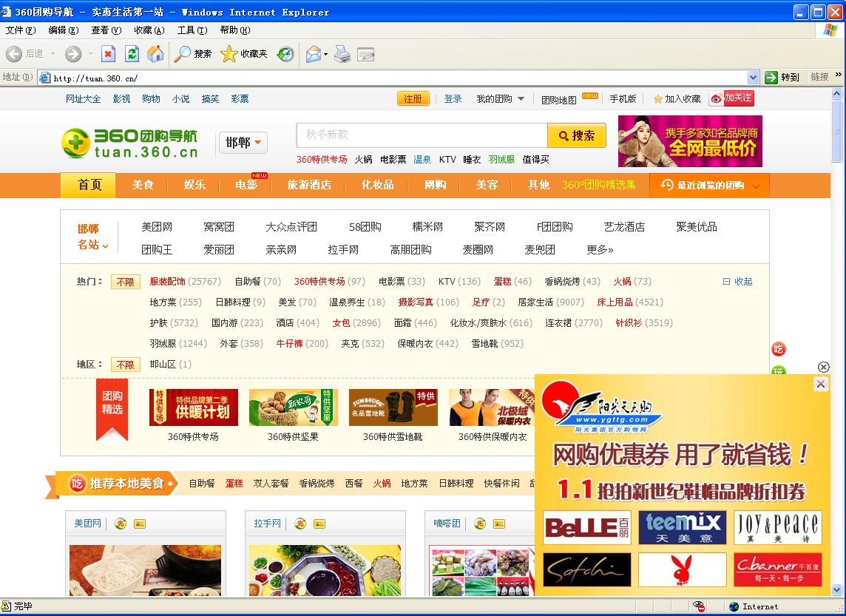Open the 邯郸 city selector dropdown

point(243,143)
